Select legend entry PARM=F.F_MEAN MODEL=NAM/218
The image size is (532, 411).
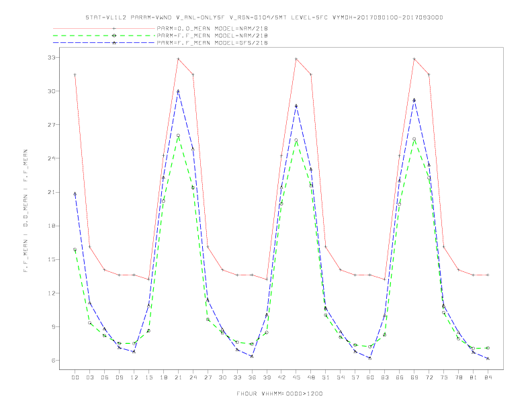[212, 36]
